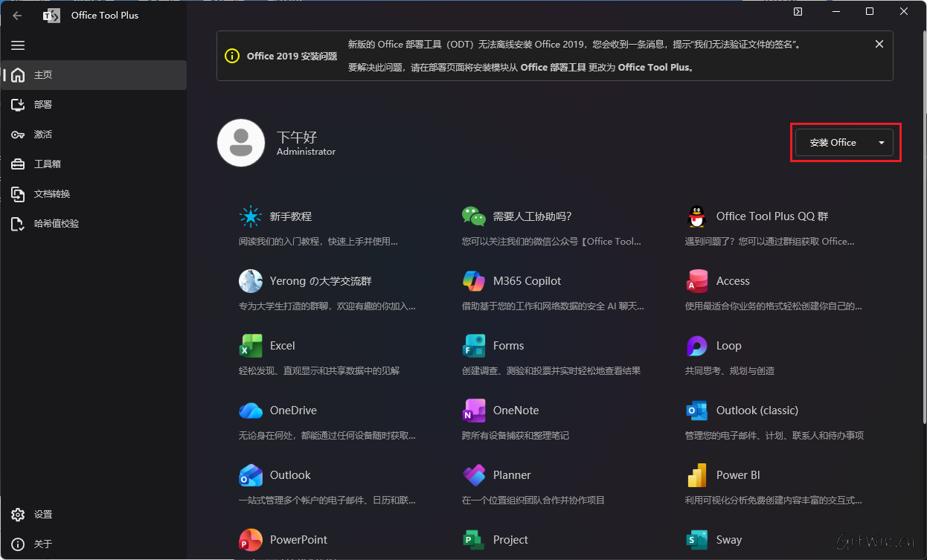
Task: Click the compact mode icon in title bar
Action: [798, 12]
